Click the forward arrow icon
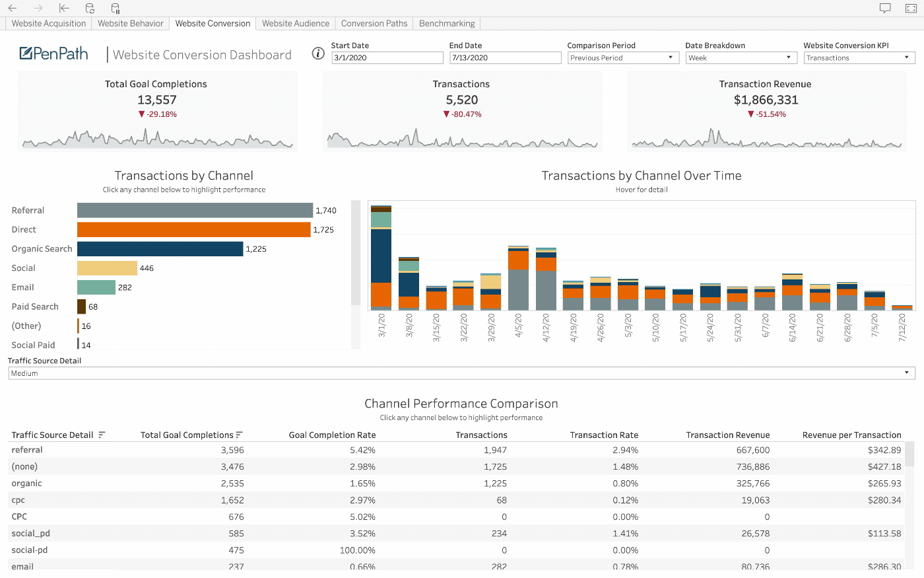 coord(38,8)
